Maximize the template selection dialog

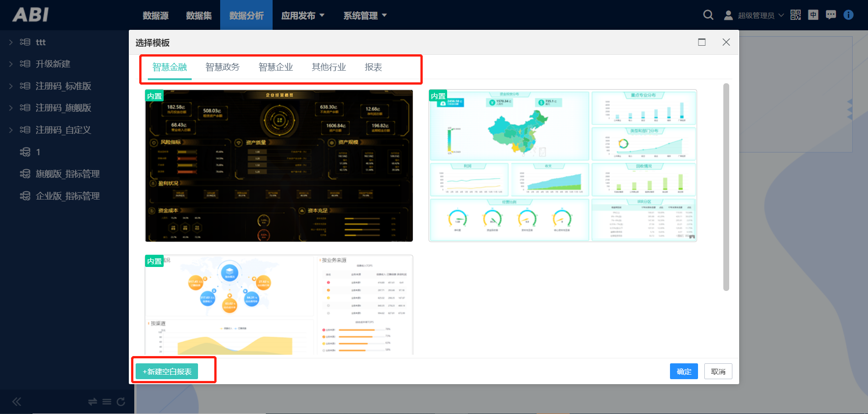702,42
